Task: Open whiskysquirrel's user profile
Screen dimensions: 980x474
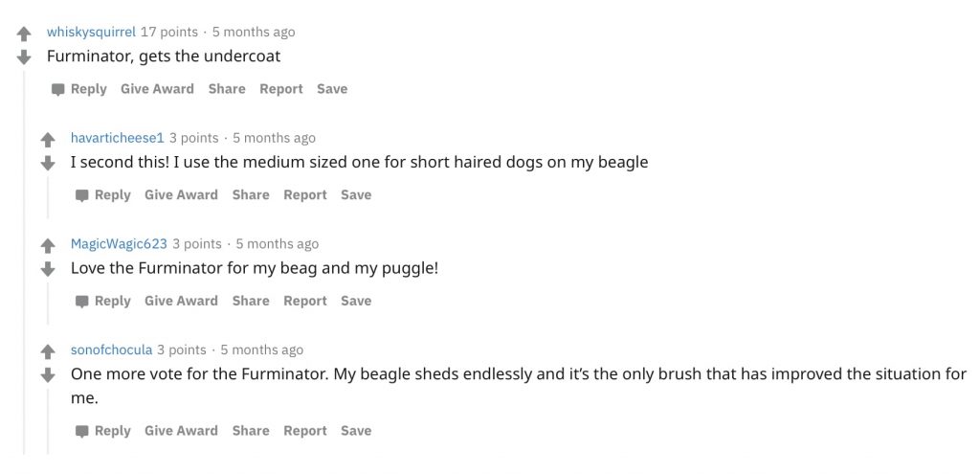Action: pyautogui.click(x=91, y=33)
